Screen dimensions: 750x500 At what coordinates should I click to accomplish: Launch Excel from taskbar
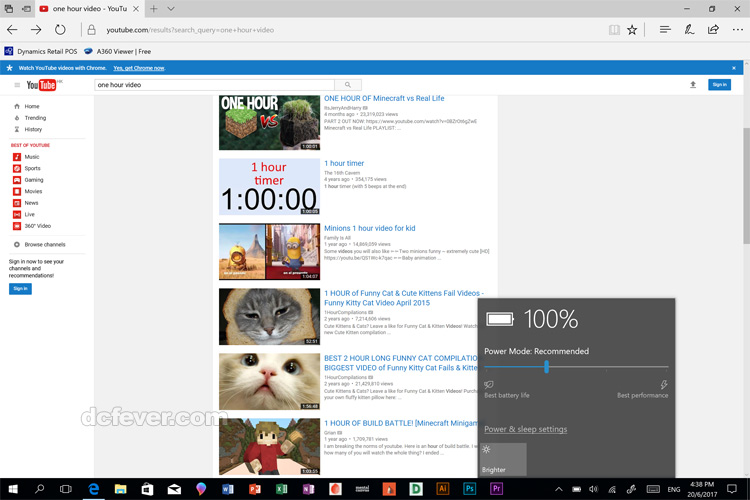coord(281,489)
